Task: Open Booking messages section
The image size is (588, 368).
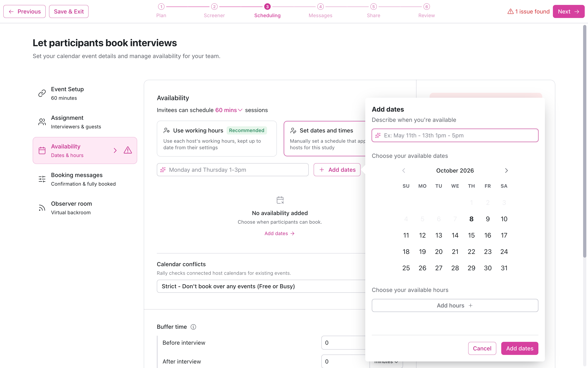Action: (x=85, y=179)
